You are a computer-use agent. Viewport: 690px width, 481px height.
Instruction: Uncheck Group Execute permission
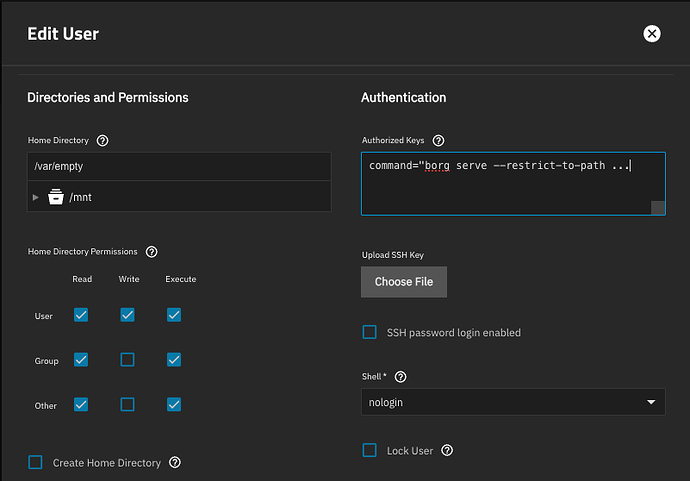point(174,360)
